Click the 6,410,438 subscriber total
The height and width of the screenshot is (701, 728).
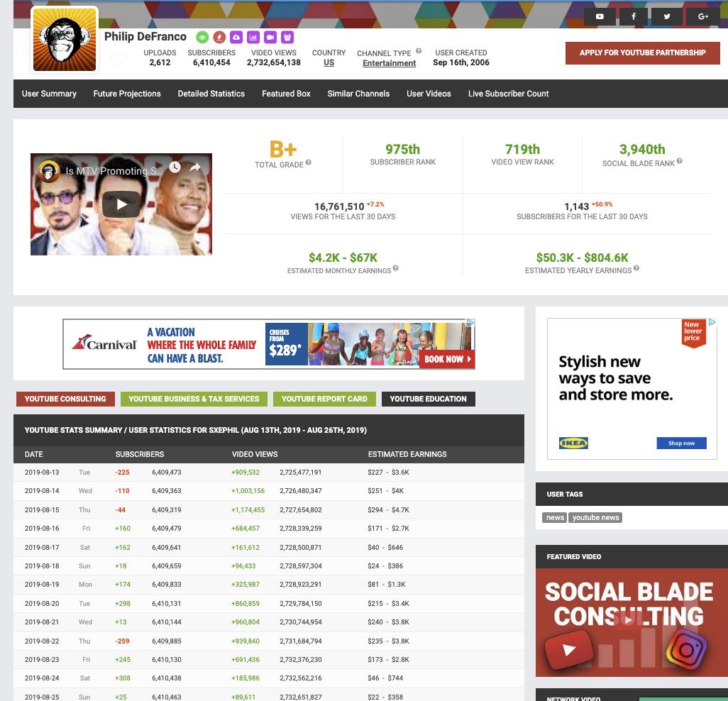[167, 678]
